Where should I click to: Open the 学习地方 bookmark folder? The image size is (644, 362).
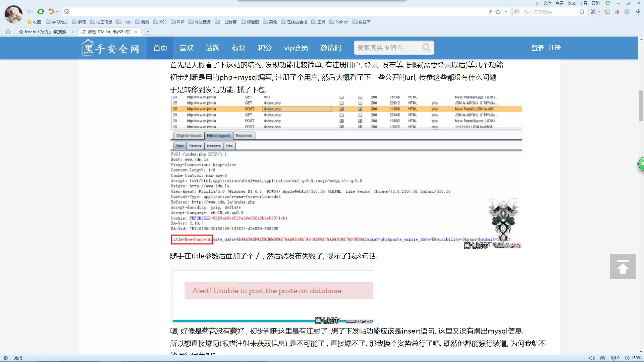point(57,22)
